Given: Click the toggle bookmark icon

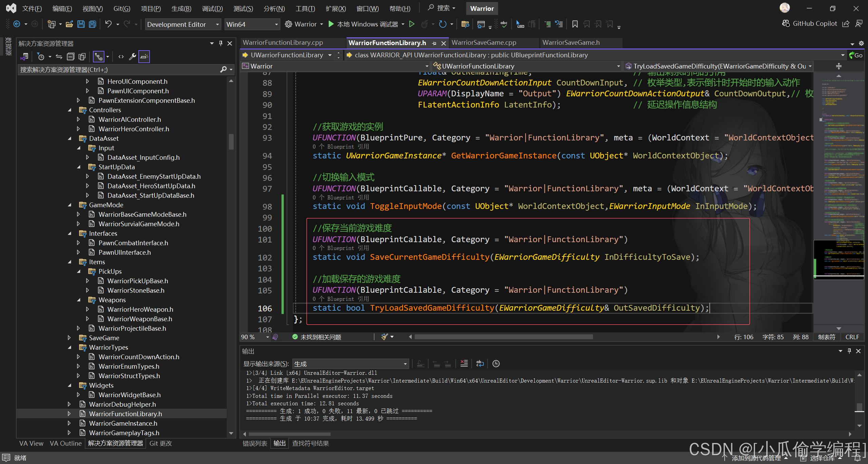Looking at the screenshot, I should [x=575, y=24].
